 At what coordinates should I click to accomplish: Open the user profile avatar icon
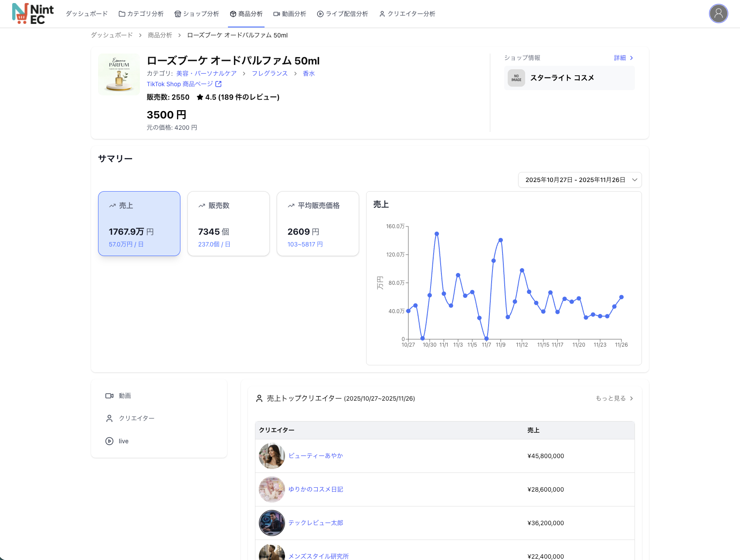(x=718, y=14)
